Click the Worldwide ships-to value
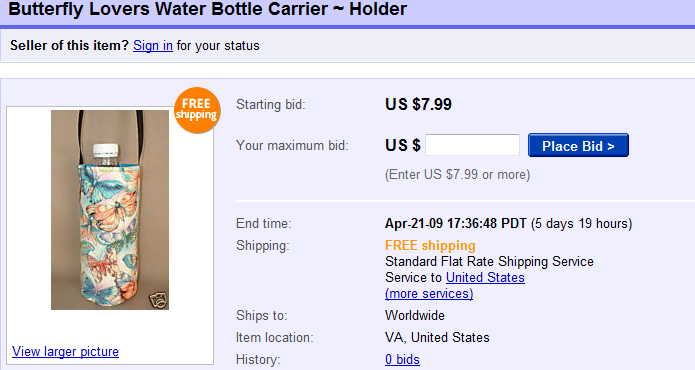695x370 pixels. [415, 315]
